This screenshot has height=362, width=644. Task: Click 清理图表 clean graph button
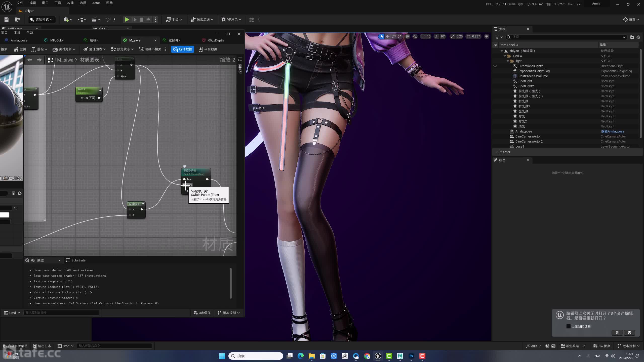94,49
